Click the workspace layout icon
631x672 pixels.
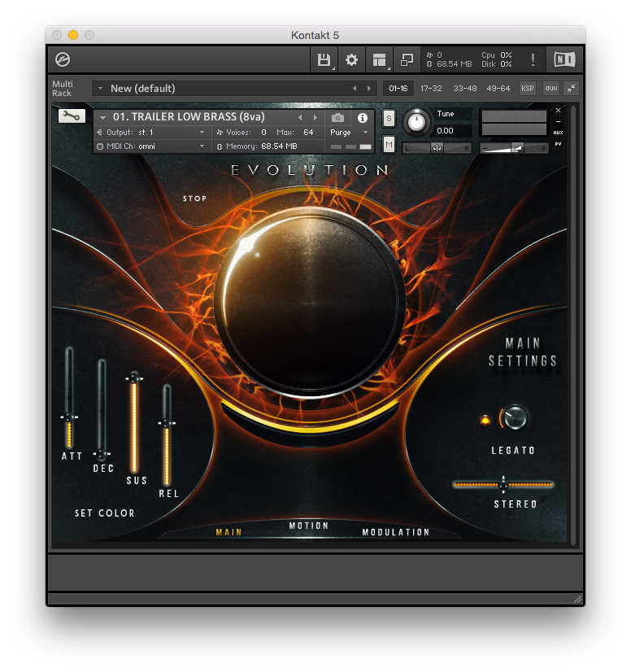379,59
